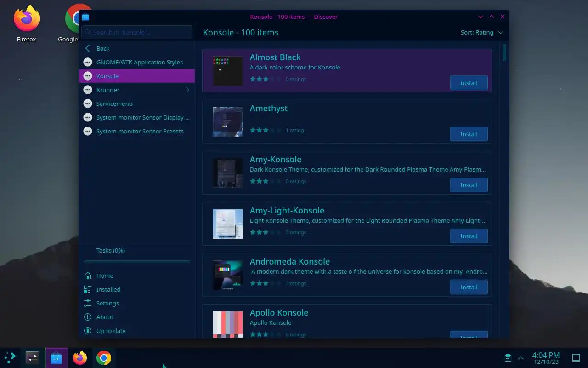The width and height of the screenshot is (588, 368).
Task: Expand hidden system tray icons arrow
Action: pos(521,357)
